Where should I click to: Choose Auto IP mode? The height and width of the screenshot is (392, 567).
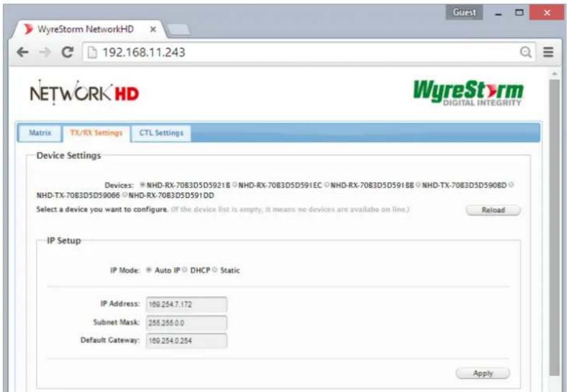pyautogui.click(x=149, y=270)
